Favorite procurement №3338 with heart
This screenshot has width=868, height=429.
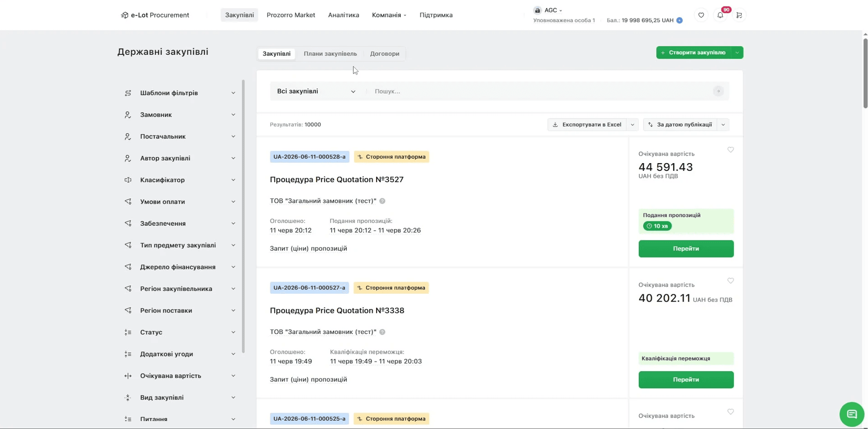tap(730, 281)
